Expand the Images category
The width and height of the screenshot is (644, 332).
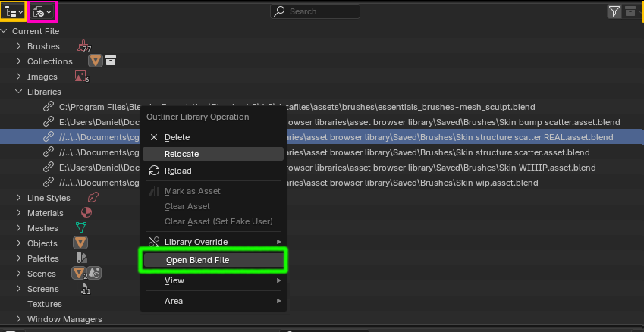pyautogui.click(x=18, y=77)
